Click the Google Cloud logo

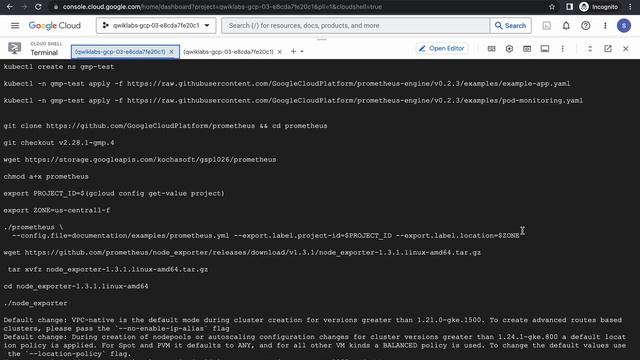point(55,25)
